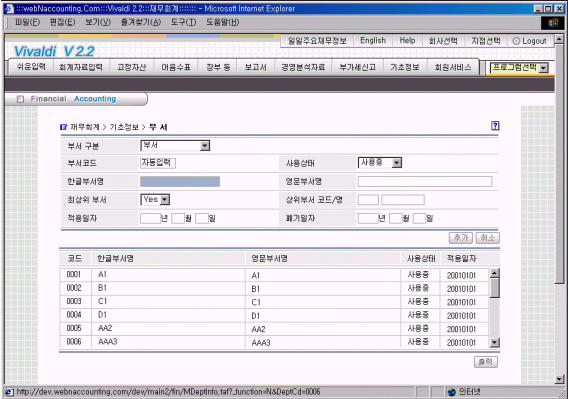Viewport: 568px width, 399px height.
Task: Select the 회원서비스 navigation tab
Action: pos(453,67)
